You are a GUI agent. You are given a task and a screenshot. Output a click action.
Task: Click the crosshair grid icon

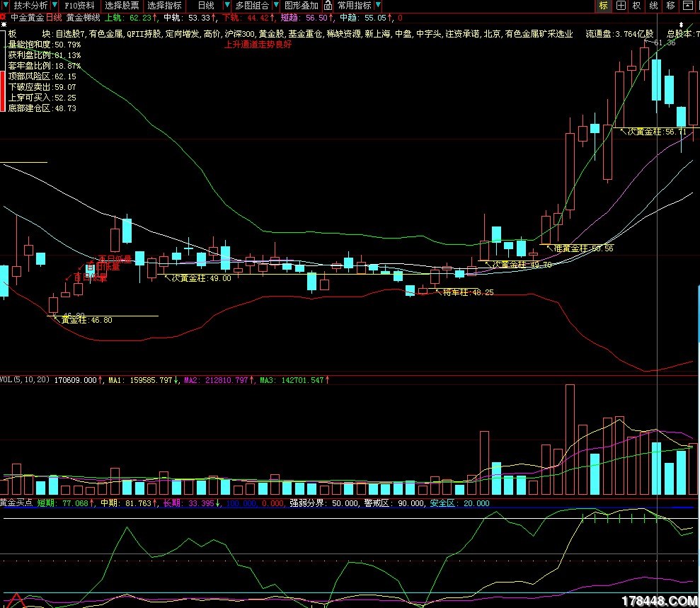pyautogui.click(x=620, y=6)
